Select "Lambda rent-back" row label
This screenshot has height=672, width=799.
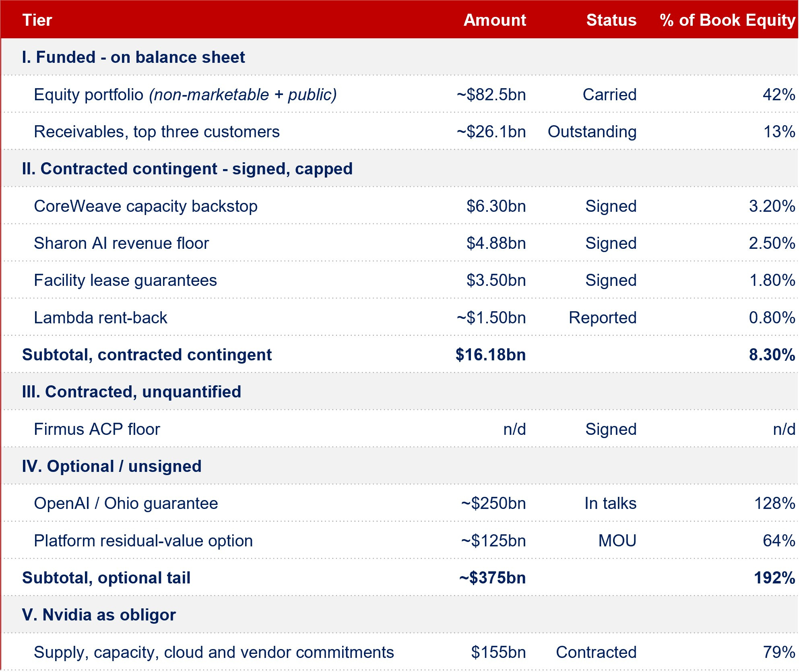pos(100,318)
